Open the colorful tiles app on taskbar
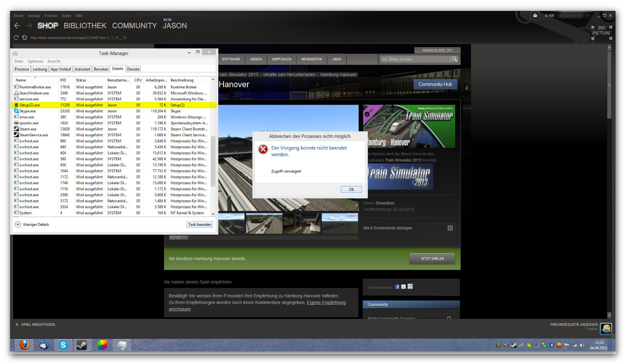Screen dimensions: 626x364 click(x=102, y=345)
